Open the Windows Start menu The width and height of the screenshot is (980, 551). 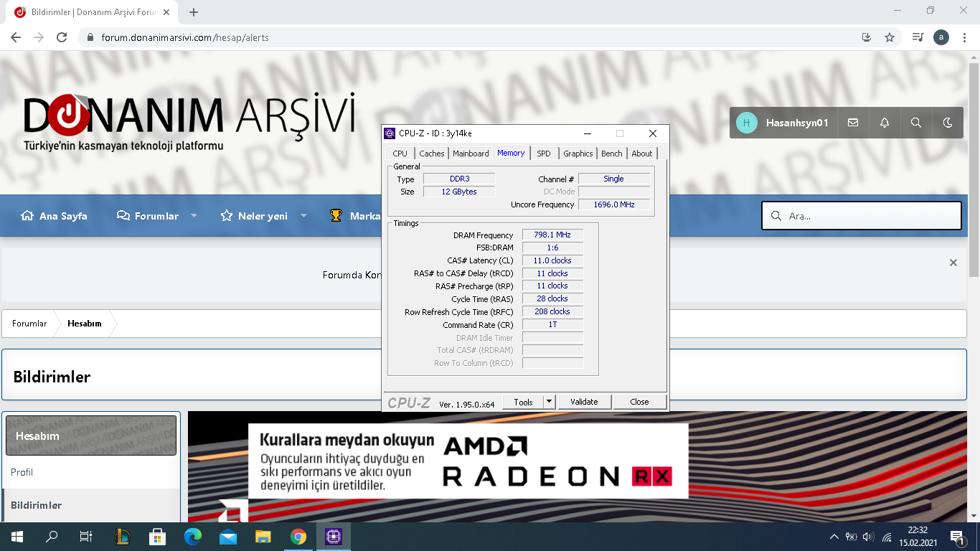(x=17, y=537)
